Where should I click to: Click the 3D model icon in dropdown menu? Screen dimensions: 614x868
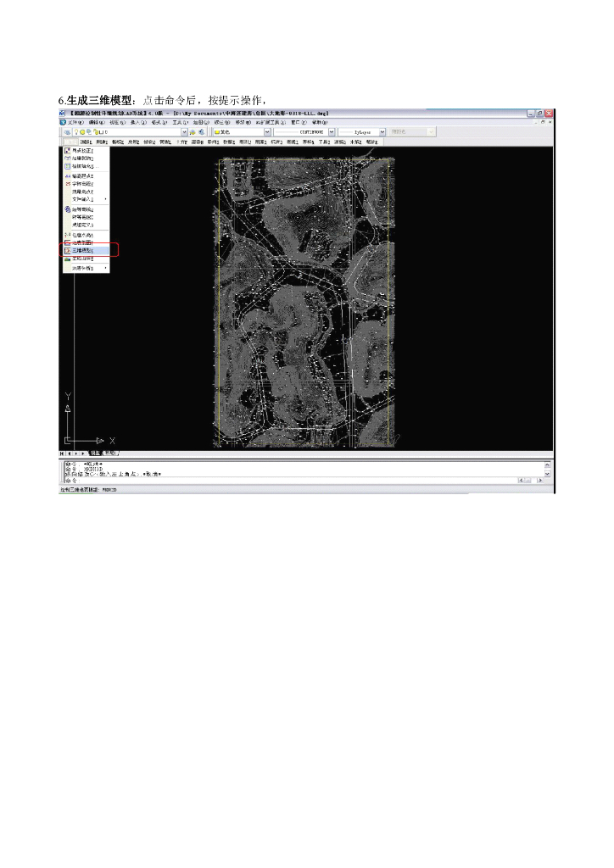coord(68,250)
